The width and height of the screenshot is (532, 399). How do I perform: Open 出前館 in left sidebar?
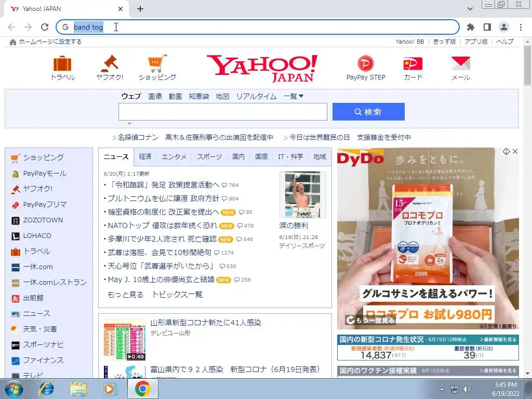[33, 298]
